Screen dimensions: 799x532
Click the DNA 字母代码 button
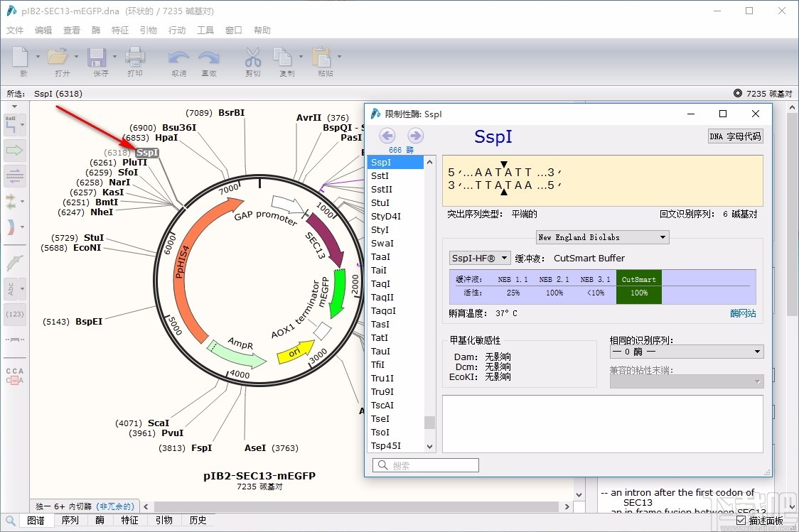[x=735, y=136]
